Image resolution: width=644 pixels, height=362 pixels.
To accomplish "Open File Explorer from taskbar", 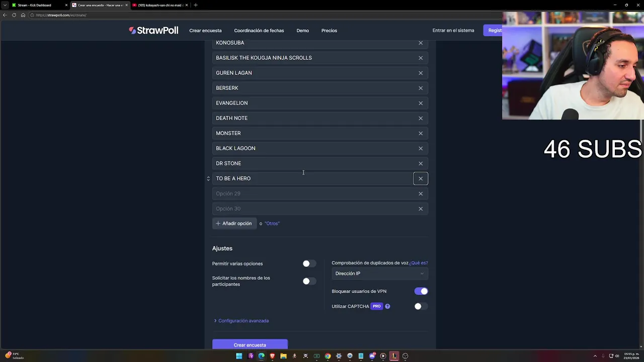I will (x=283, y=356).
